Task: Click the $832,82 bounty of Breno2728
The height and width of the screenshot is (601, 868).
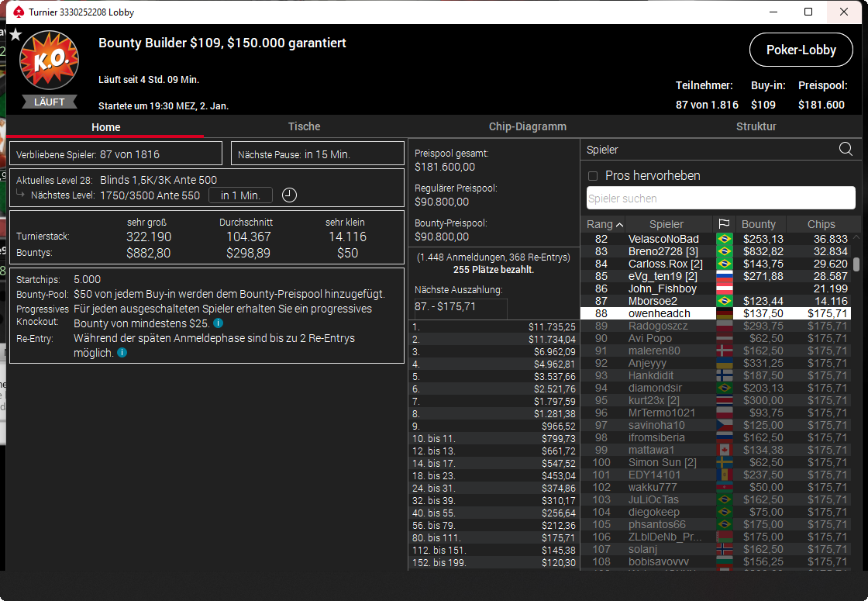Action: click(x=763, y=251)
